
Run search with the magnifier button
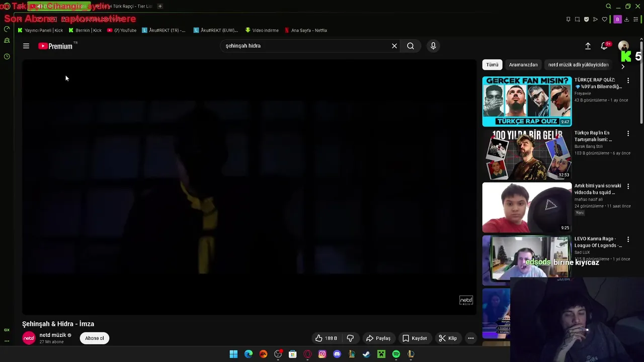tap(411, 46)
